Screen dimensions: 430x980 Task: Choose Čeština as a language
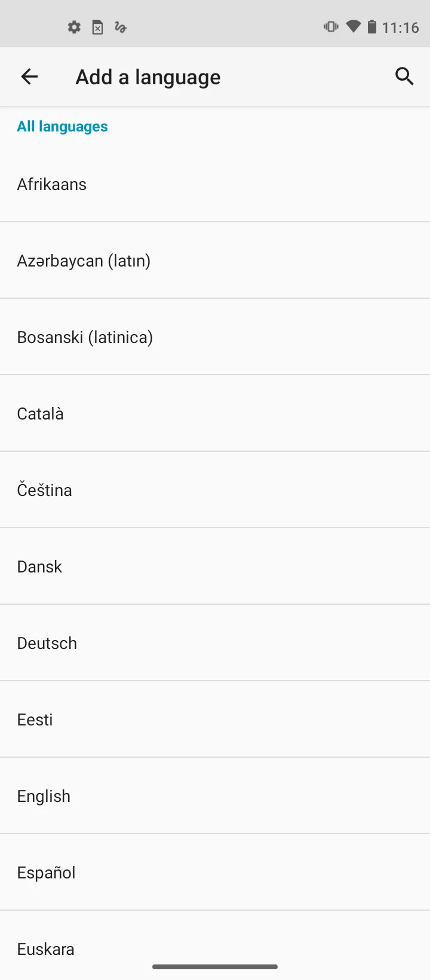(215, 490)
